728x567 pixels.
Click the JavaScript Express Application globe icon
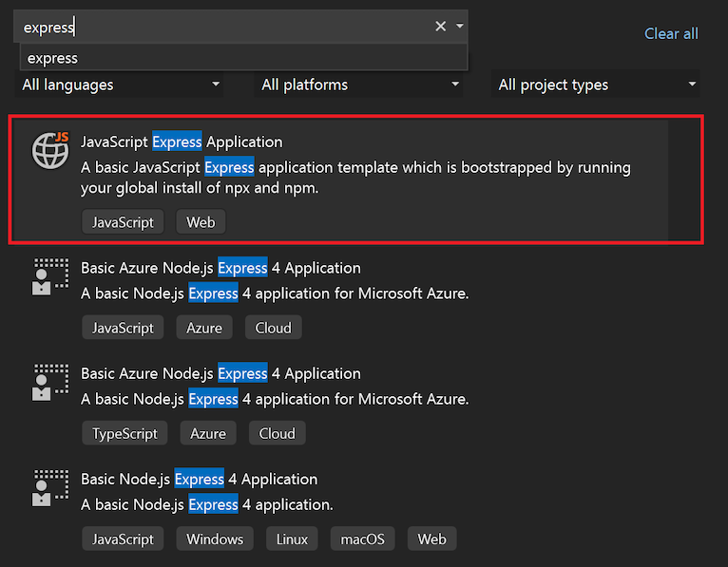[50, 150]
